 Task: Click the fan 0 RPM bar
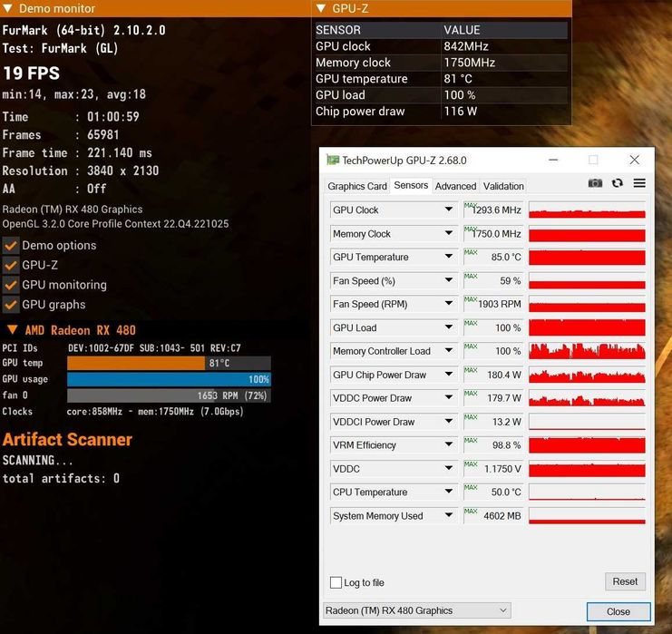coord(169,395)
